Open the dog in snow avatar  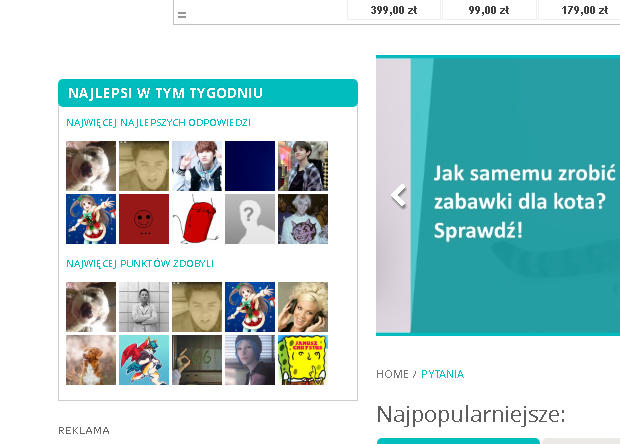pos(91,360)
